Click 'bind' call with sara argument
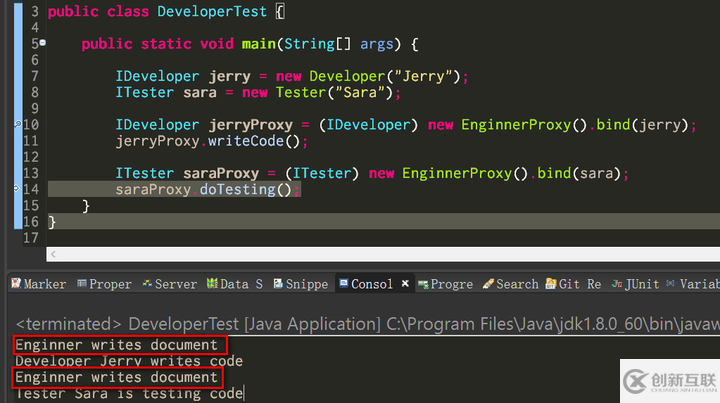This screenshot has width=720, height=403. pos(554,173)
